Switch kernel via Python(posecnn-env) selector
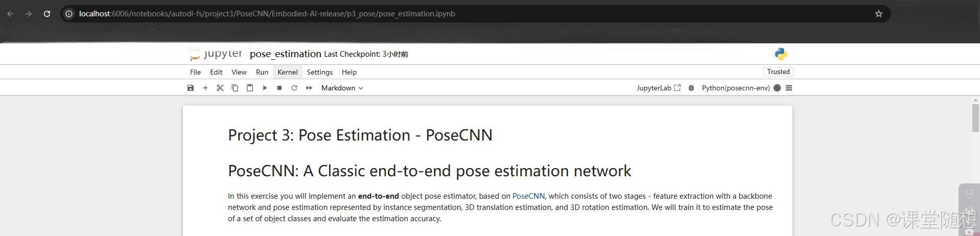The image size is (980, 236). (736, 88)
